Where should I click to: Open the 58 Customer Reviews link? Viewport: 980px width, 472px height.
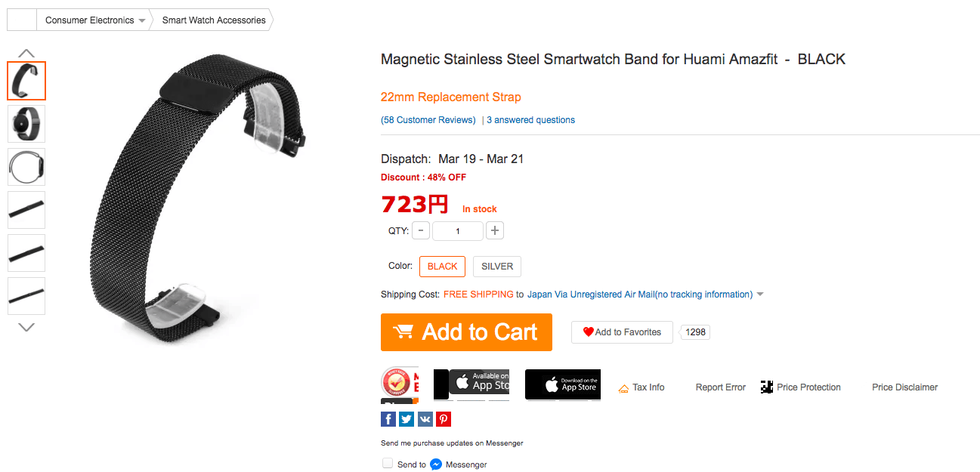[x=428, y=120]
